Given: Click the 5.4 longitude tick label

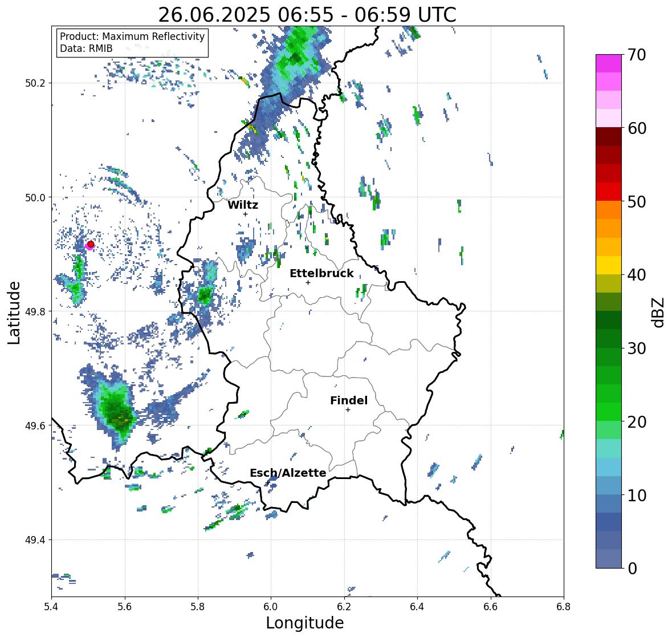Looking at the screenshot, I should (x=51, y=606).
